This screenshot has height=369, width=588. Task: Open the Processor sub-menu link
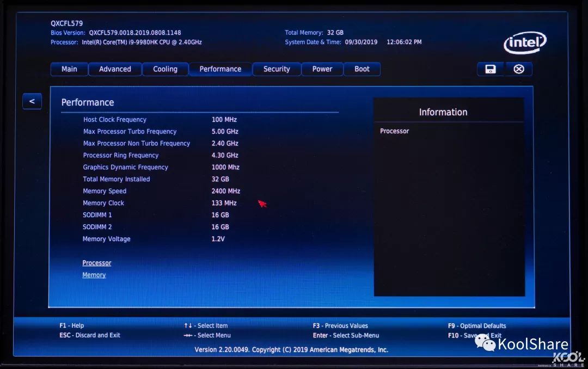pyautogui.click(x=97, y=263)
